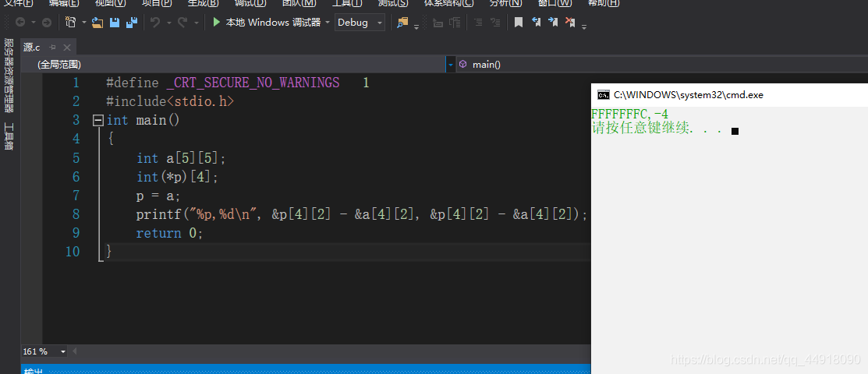This screenshot has height=374, width=868.
Task: Collapse the main() function code block
Action: 98,120
